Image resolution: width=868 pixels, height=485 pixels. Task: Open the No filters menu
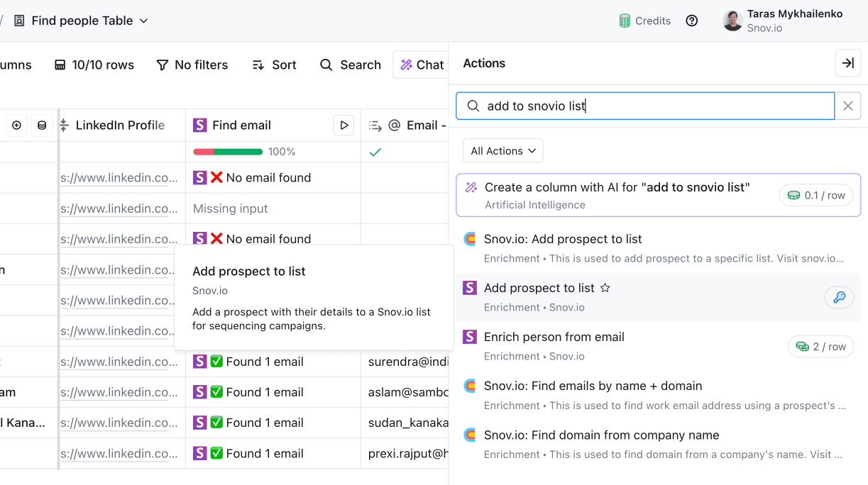pos(192,65)
